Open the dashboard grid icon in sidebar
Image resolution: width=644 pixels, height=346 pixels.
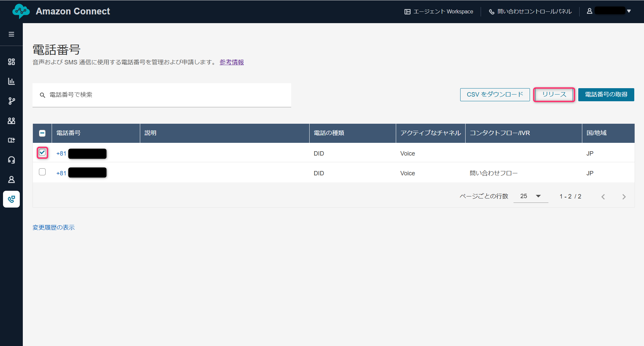tap(11, 62)
